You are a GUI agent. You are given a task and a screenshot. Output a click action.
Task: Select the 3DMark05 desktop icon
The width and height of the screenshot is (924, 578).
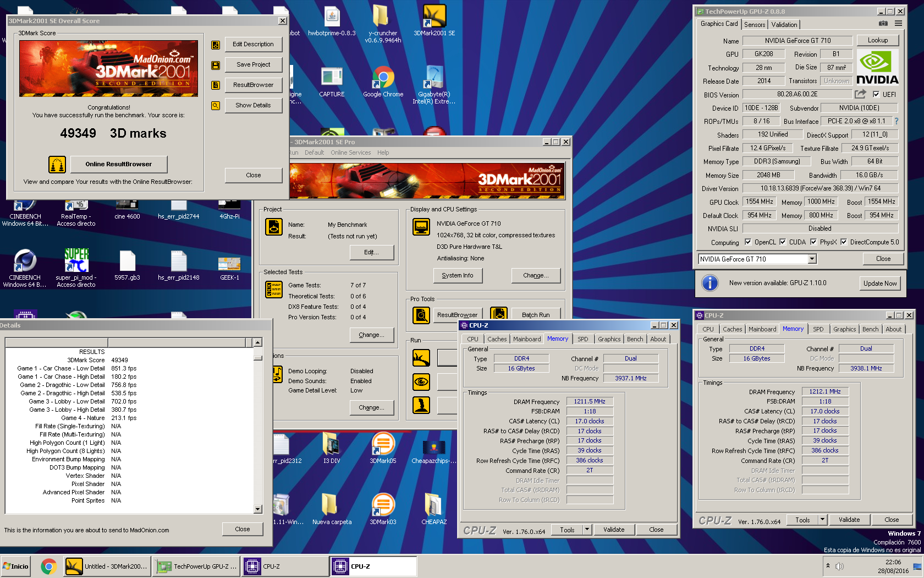tap(383, 448)
